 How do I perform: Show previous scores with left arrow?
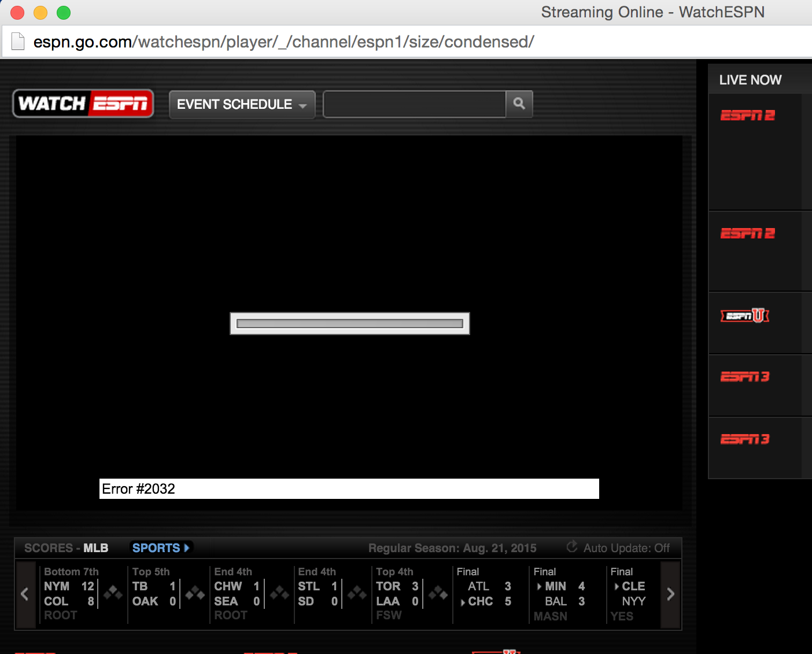[x=25, y=594]
